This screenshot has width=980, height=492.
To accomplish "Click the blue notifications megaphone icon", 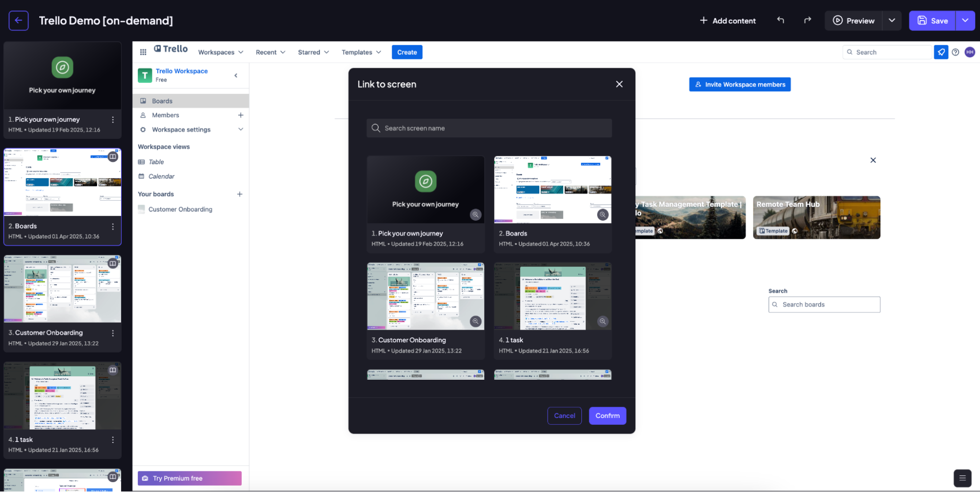I will 941,52.
